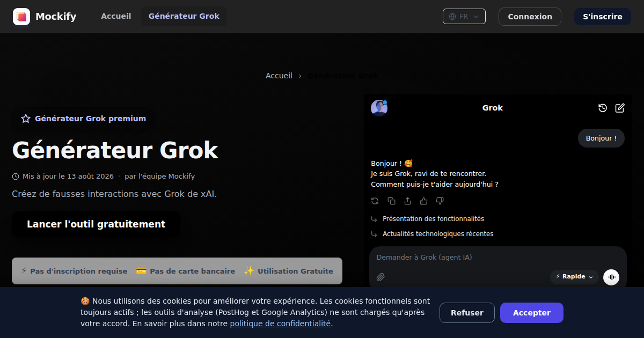Click the thumbs down icon
The image size is (644, 338).
coord(440,201)
